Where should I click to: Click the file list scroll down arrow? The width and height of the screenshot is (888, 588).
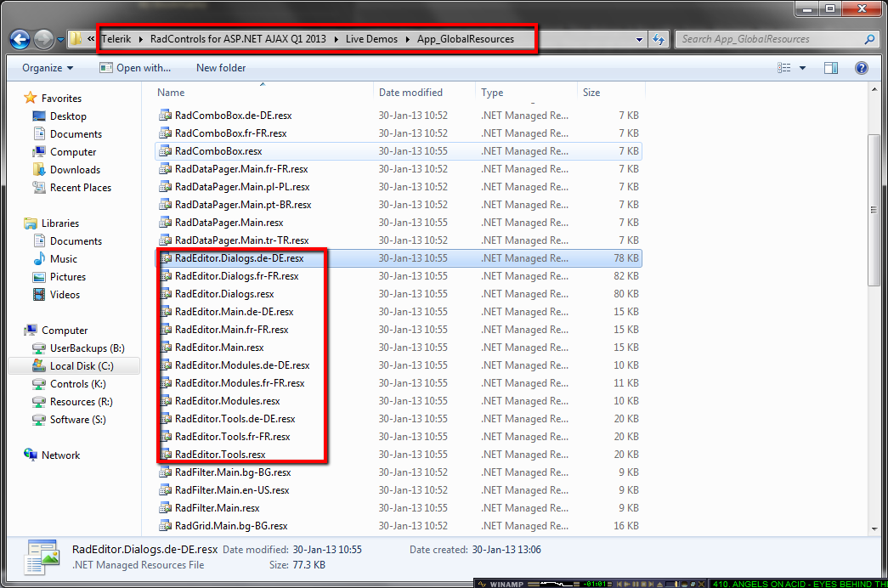coord(874,529)
